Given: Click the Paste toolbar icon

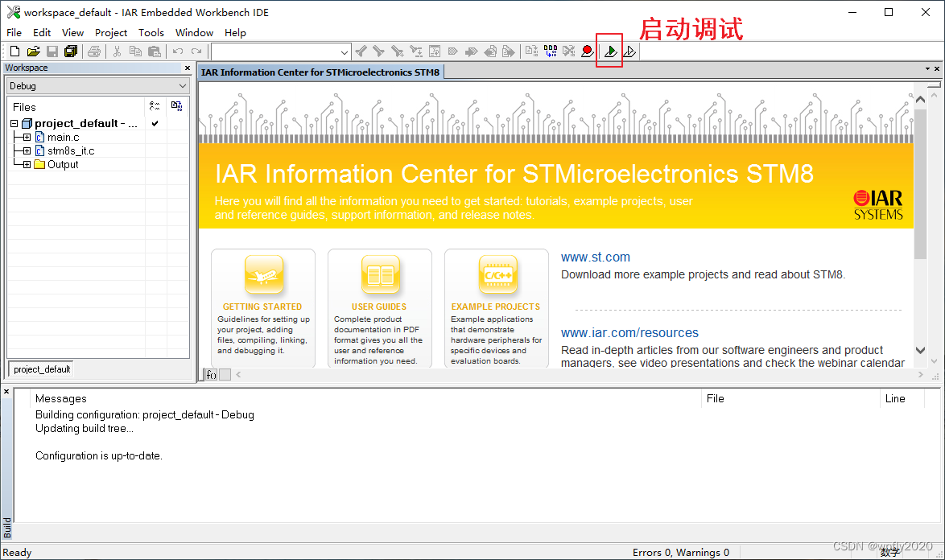Looking at the screenshot, I should (154, 51).
